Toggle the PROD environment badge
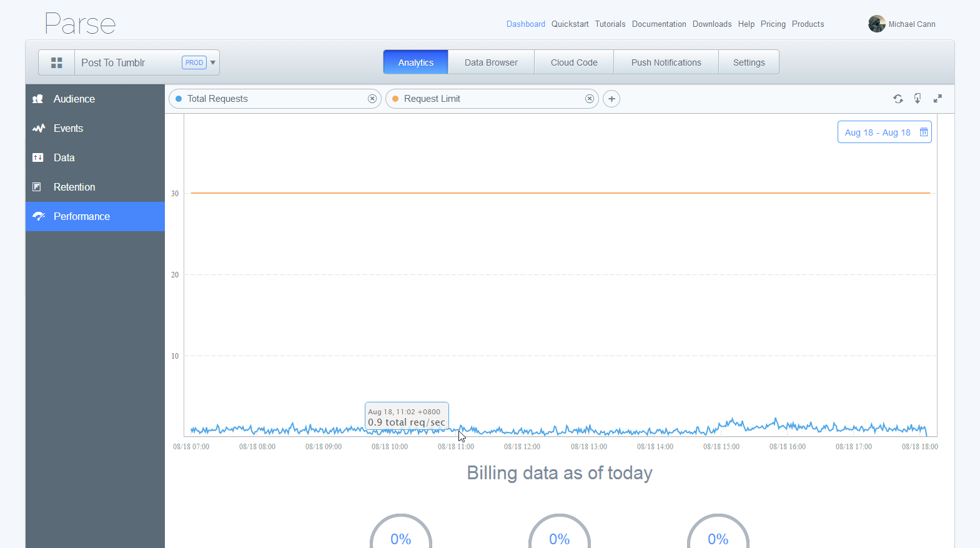The image size is (980, 548). click(194, 62)
